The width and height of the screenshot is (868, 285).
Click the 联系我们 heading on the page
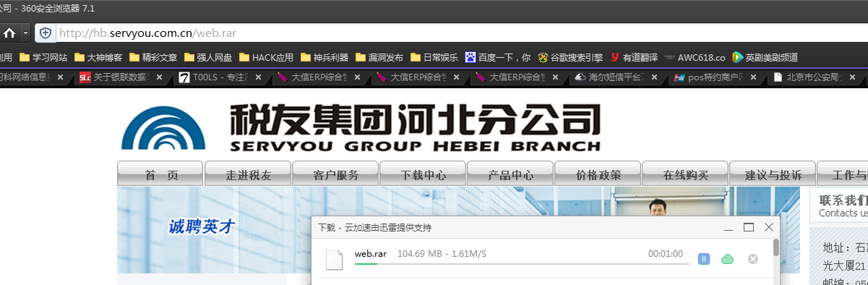click(x=843, y=200)
